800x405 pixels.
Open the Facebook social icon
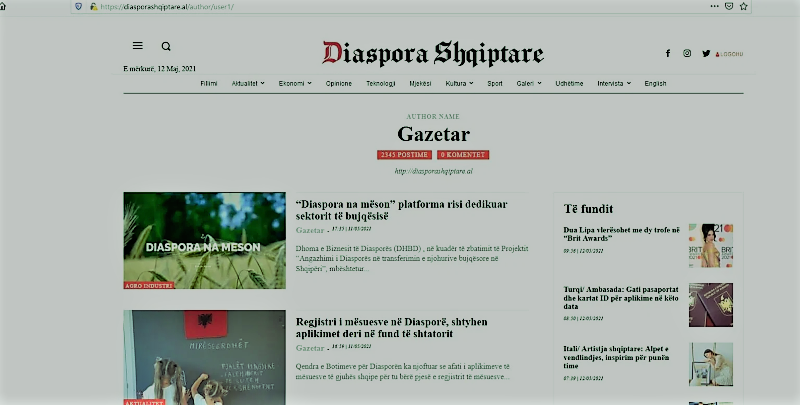(x=668, y=53)
